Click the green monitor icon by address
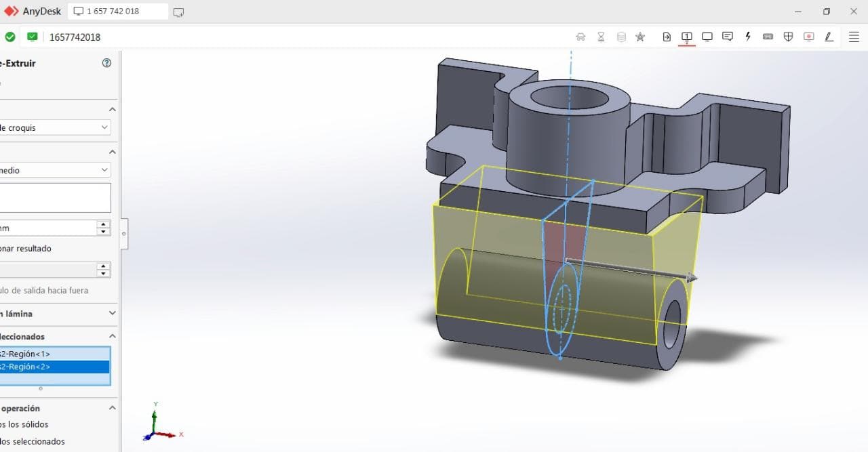The width and height of the screenshot is (868, 452). tap(32, 37)
